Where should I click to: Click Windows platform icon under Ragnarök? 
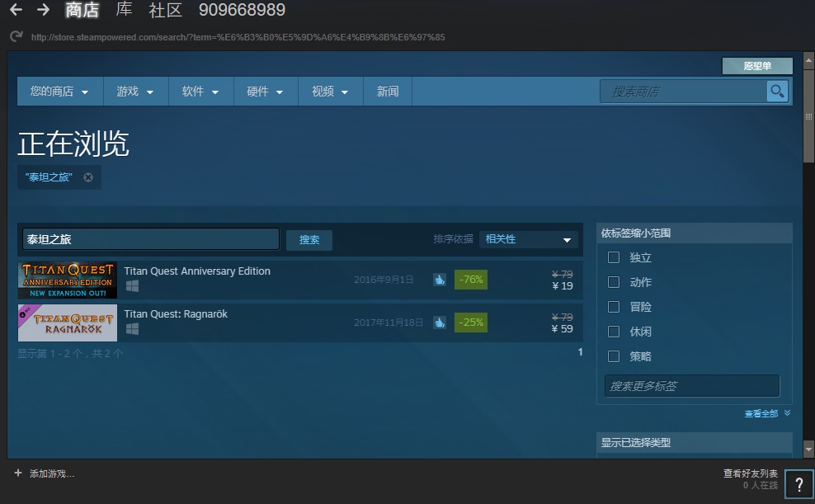pos(133,329)
